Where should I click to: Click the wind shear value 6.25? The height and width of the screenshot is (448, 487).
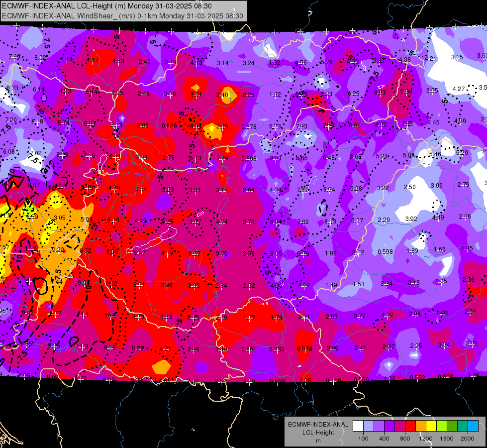[x=354, y=93]
